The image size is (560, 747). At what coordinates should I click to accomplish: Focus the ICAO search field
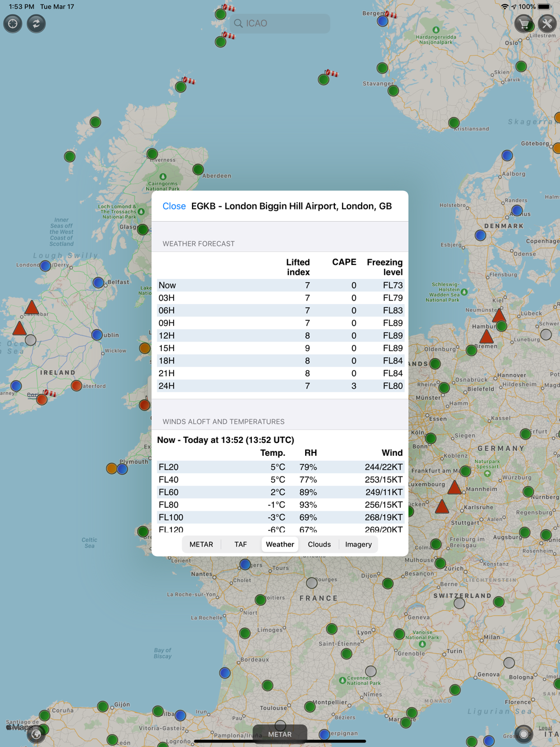280,24
